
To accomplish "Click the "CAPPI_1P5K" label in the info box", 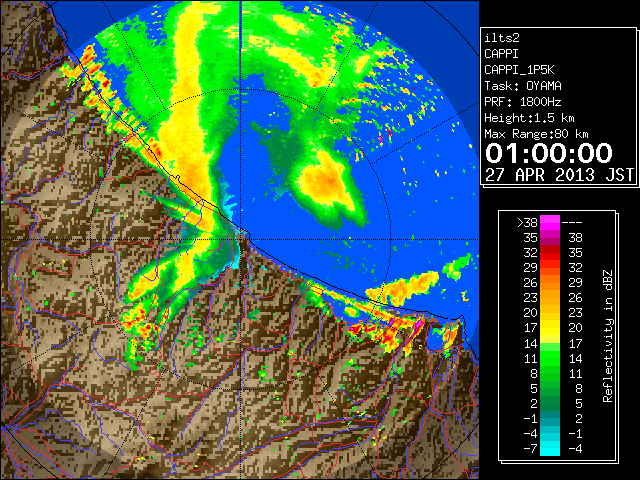I will pos(519,70).
